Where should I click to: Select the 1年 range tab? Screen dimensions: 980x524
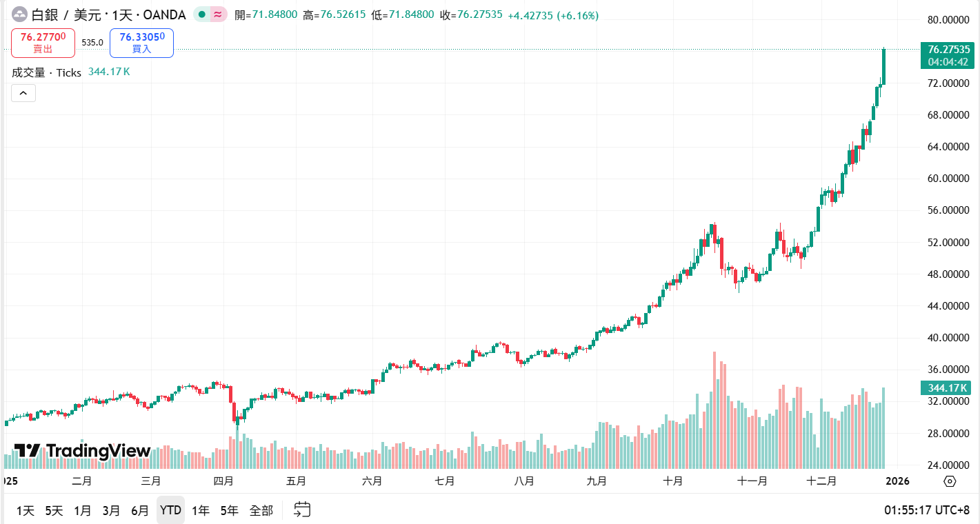tap(200, 510)
